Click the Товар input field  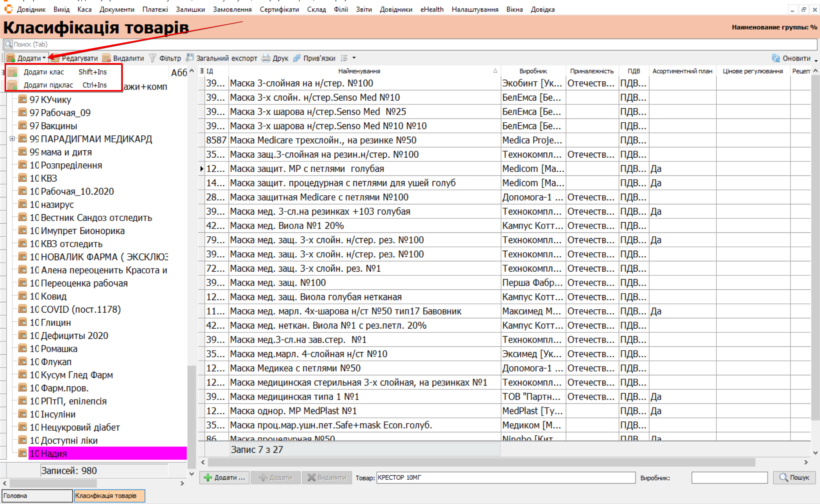(x=506, y=477)
